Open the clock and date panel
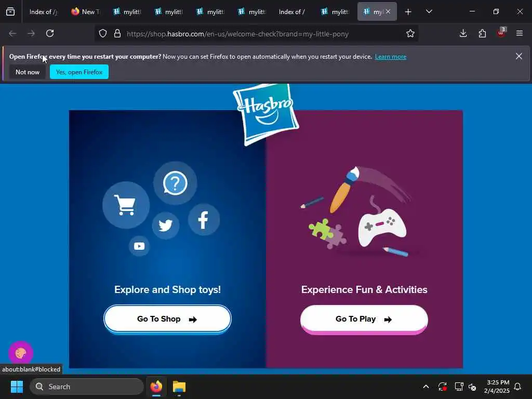Viewport: 532px width, 399px height. (497, 387)
